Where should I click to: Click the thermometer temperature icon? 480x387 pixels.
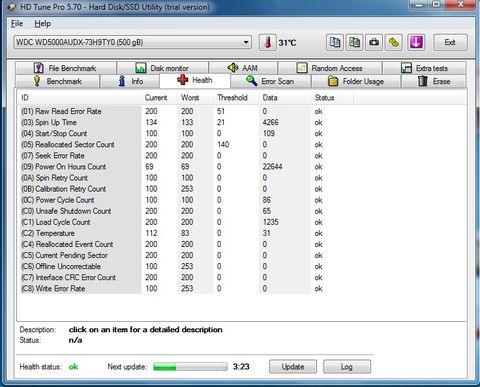tap(268, 42)
